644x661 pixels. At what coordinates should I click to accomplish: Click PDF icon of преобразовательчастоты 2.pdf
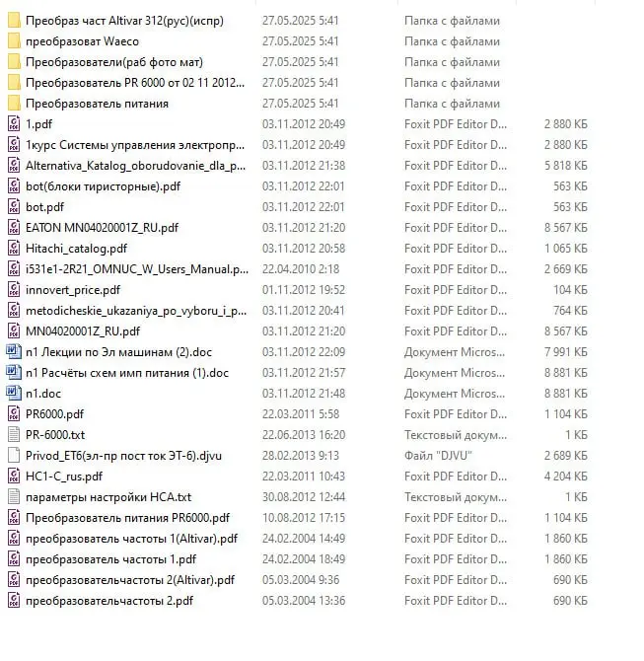pos(14,600)
